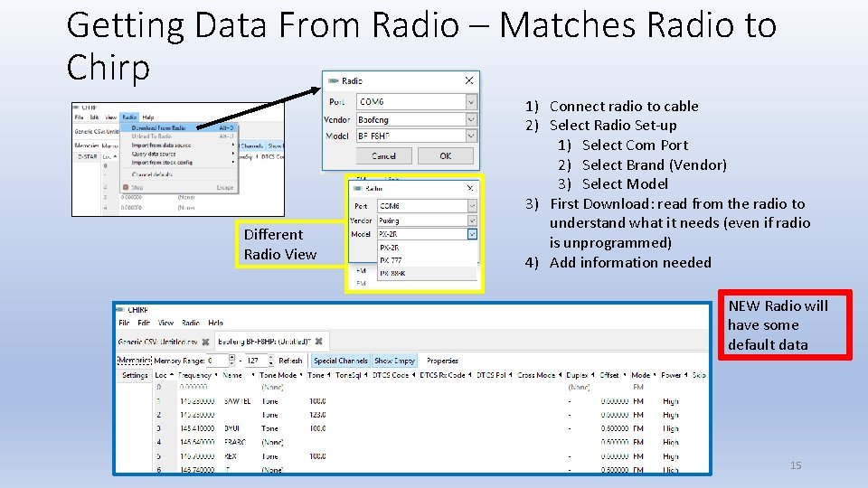This screenshot has height=488, width=868.
Task: Open Help menu in the BF-F8HP CHIRP window
Action: click(215, 323)
